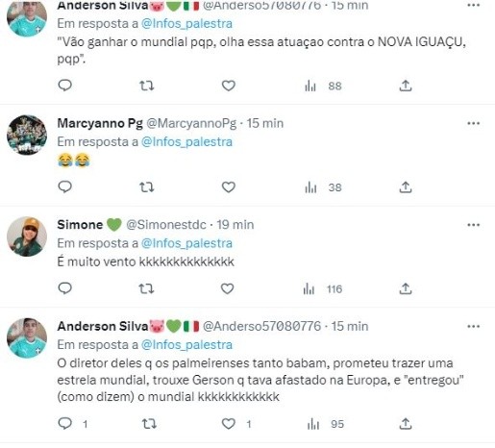This screenshot has height=448, width=495.
Task: Like the NOVA IGUAÇU tweet
Action: (x=229, y=86)
